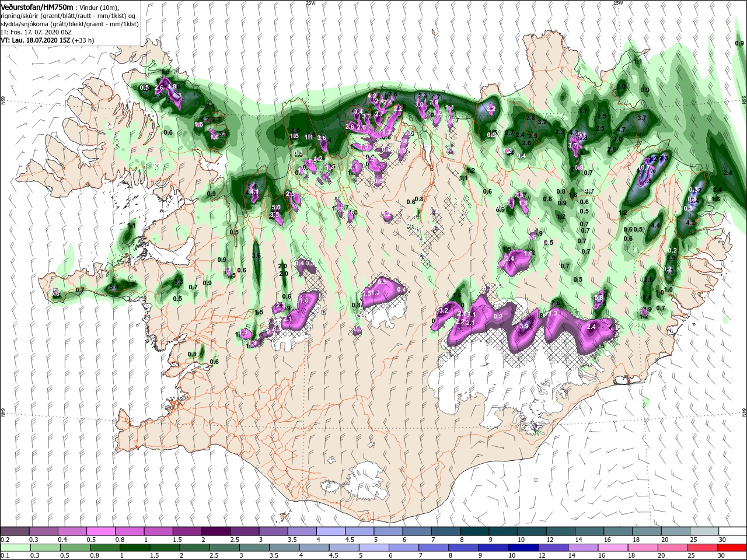Click the 'rigning/skúrir' legend description line
The height and width of the screenshot is (560, 747).
(x=67, y=15)
